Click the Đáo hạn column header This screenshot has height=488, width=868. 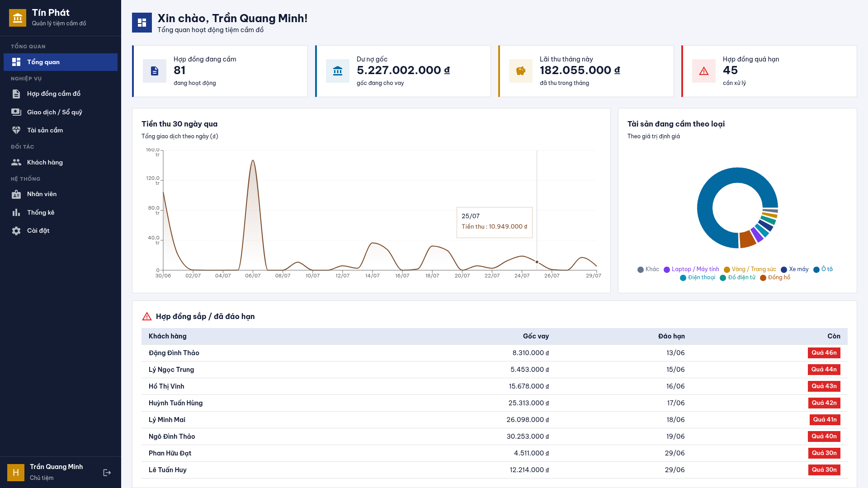(x=671, y=336)
